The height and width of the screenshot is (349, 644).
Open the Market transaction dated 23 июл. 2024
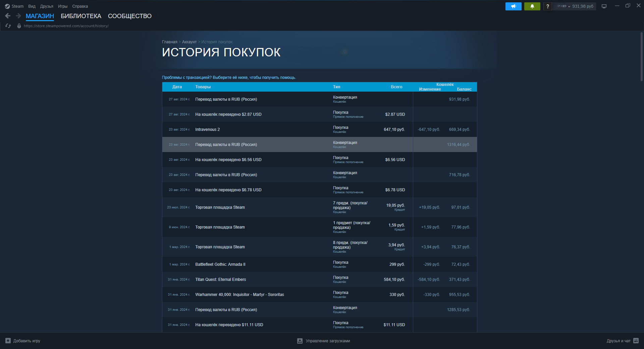click(x=320, y=207)
